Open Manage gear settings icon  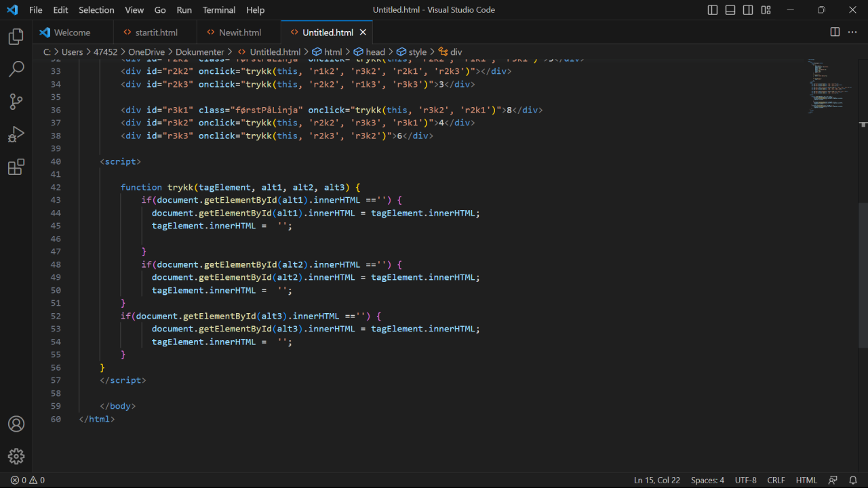16,456
